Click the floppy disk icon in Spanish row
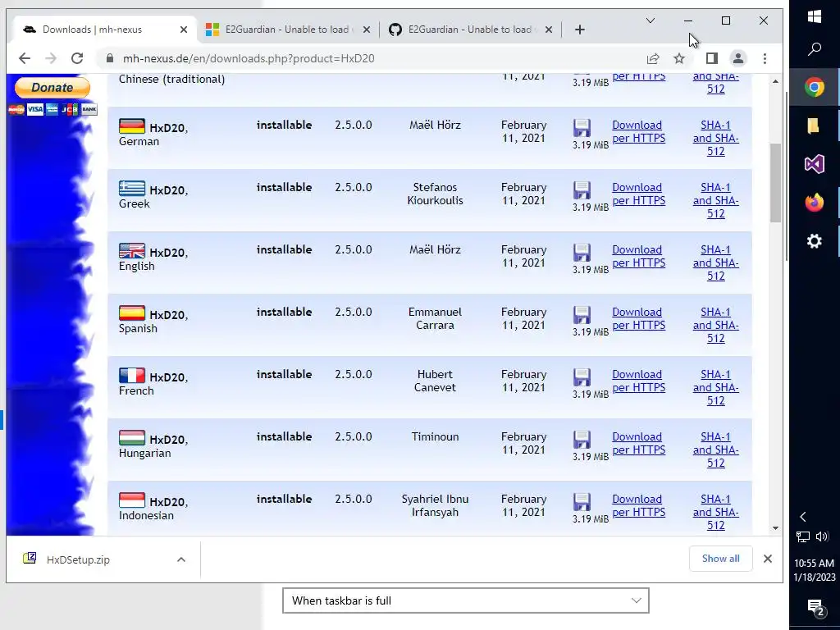The width and height of the screenshot is (840, 630). click(x=582, y=315)
